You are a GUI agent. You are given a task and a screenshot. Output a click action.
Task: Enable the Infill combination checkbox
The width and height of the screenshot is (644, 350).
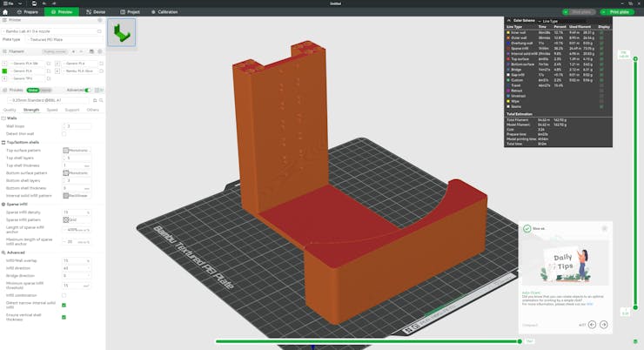(x=64, y=295)
